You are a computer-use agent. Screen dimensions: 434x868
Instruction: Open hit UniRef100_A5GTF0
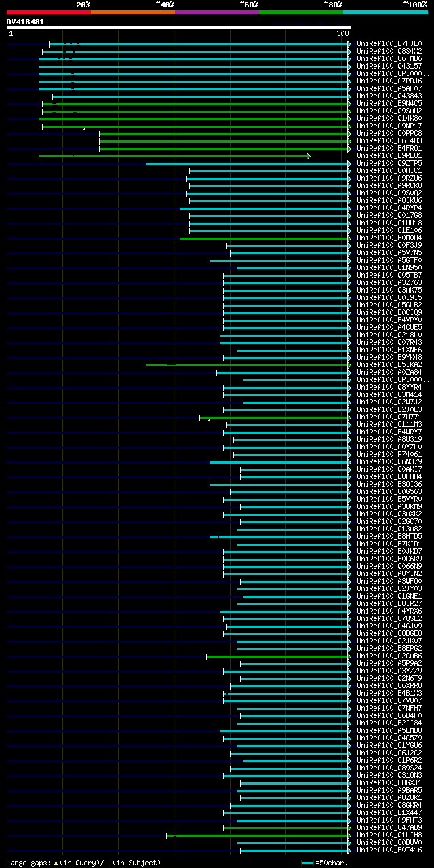point(389,261)
